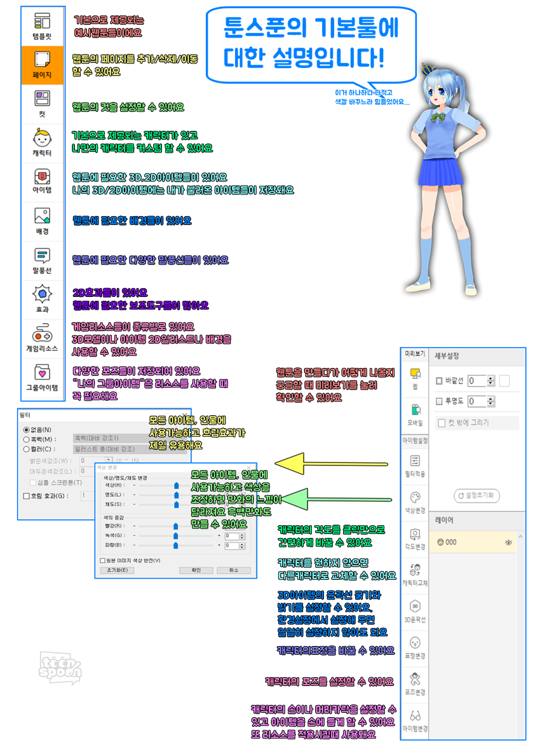
Task: Open the 효과 effects tool
Action: pos(43,299)
